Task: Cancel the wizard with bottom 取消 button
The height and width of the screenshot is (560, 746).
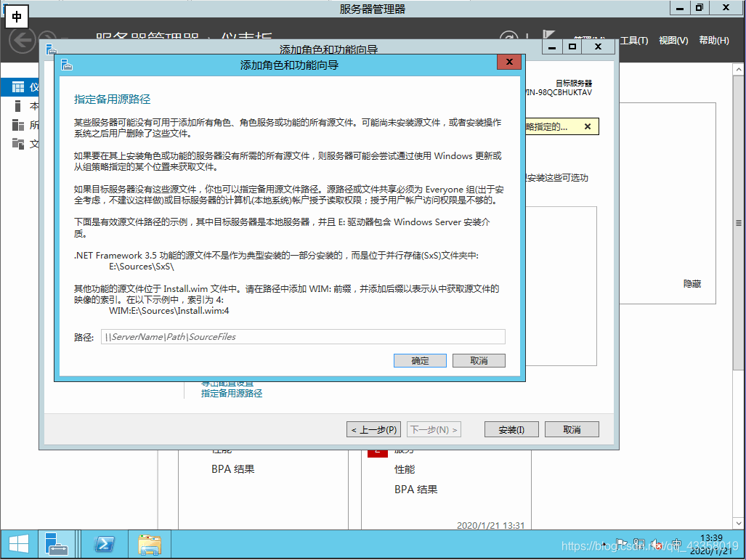Action: [572, 430]
